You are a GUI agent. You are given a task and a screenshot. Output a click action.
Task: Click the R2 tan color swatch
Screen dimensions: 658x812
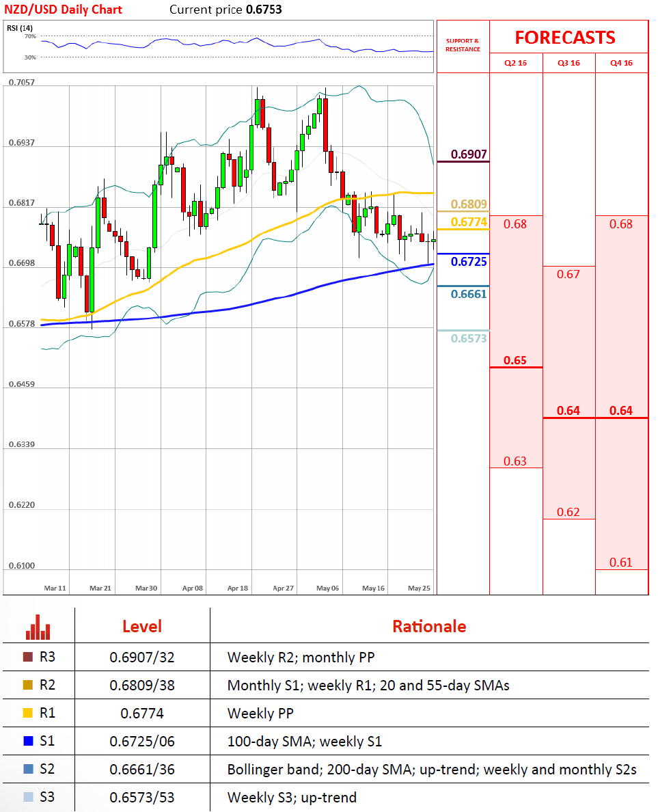pyautogui.click(x=28, y=685)
